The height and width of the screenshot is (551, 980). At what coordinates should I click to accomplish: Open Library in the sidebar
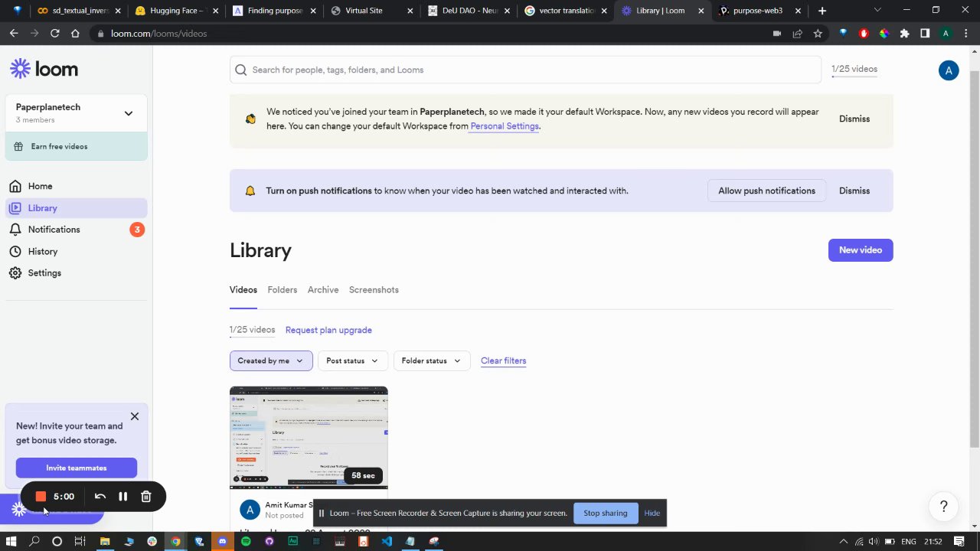(77, 208)
